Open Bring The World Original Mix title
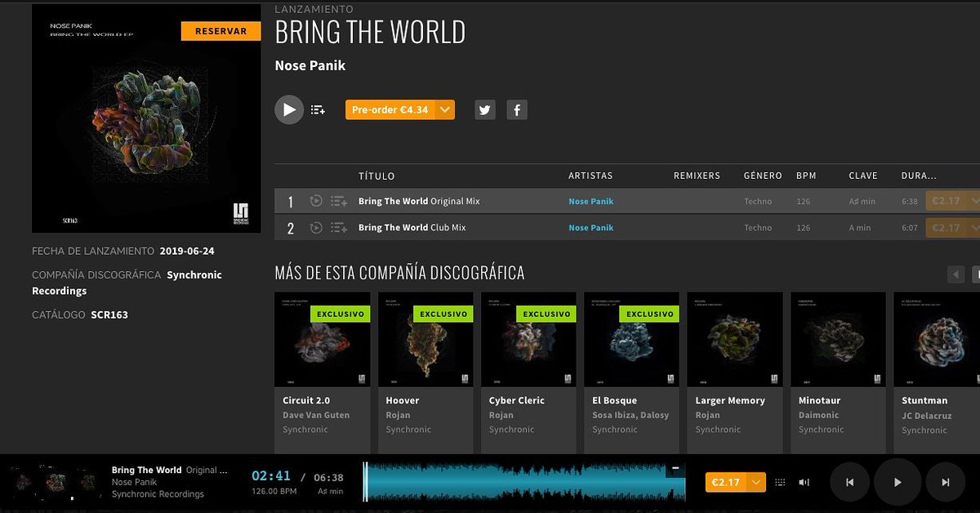Viewport: 980px width, 513px height. [419, 201]
